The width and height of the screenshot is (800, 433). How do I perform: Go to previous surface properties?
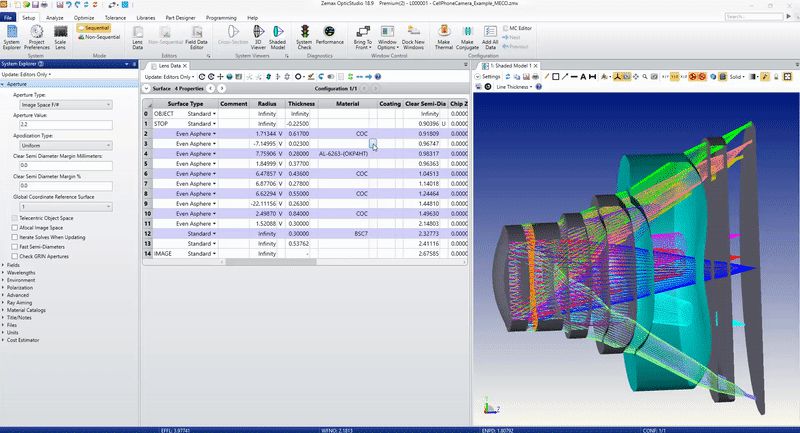pos(210,88)
